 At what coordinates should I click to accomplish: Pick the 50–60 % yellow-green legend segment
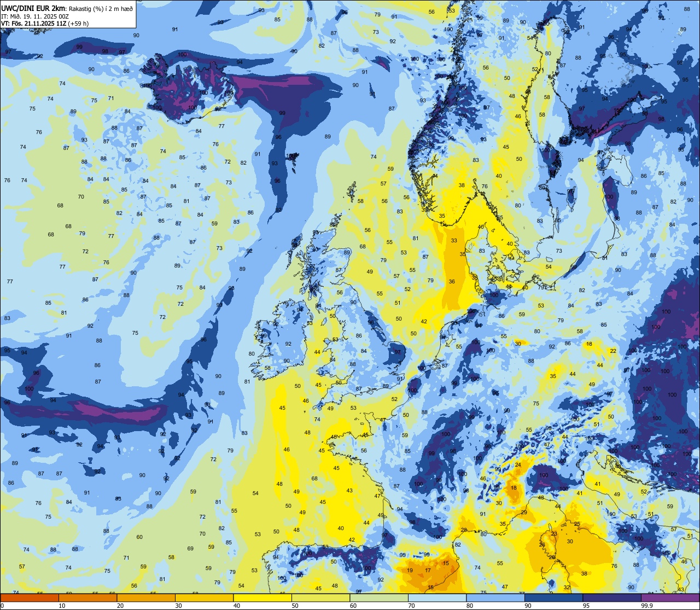click(321, 598)
